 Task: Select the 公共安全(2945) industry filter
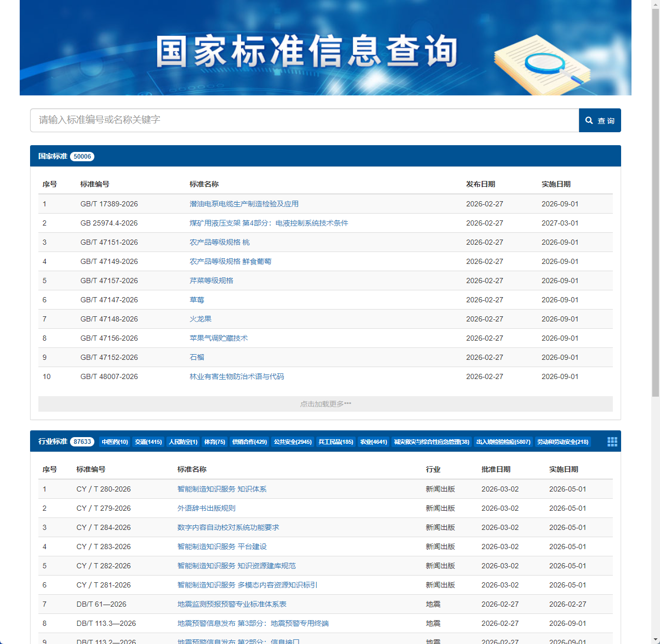pyautogui.click(x=292, y=441)
